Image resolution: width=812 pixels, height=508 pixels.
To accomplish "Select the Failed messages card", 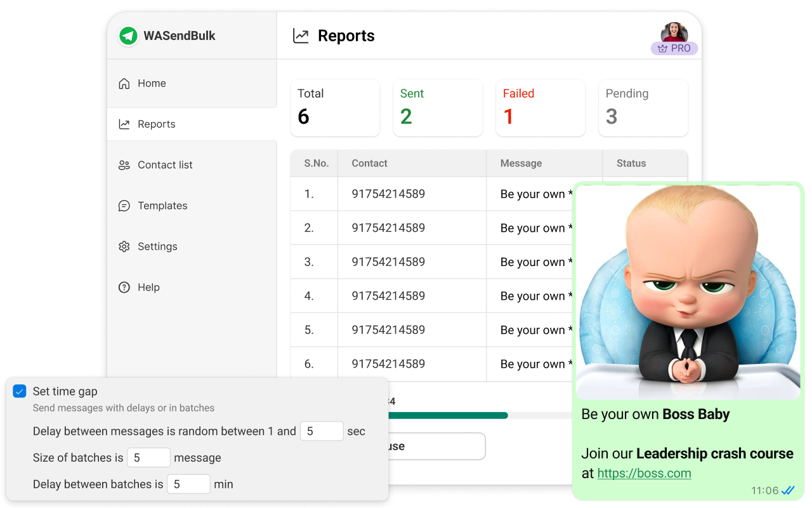I will pos(540,108).
